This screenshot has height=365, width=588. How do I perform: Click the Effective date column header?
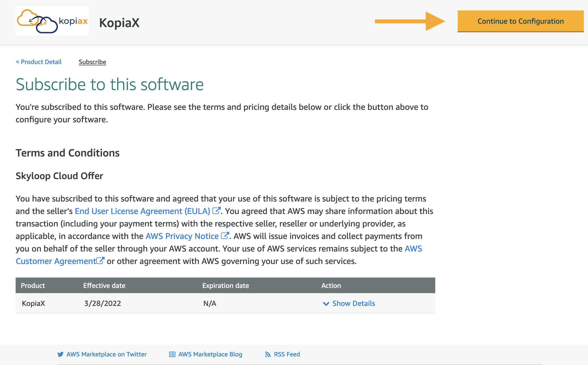[x=104, y=286]
